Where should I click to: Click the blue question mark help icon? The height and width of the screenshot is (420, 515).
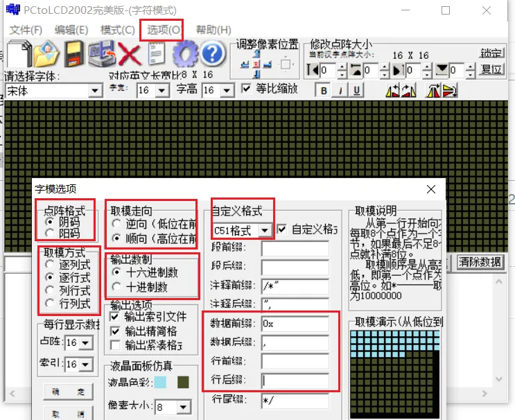[213, 53]
